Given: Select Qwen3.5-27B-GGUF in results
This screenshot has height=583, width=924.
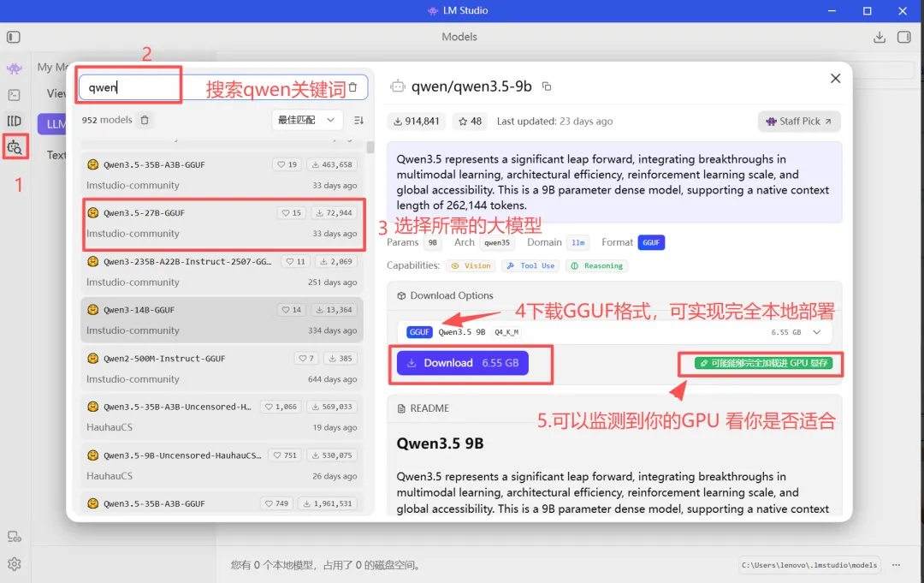Looking at the screenshot, I should tap(222, 223).
